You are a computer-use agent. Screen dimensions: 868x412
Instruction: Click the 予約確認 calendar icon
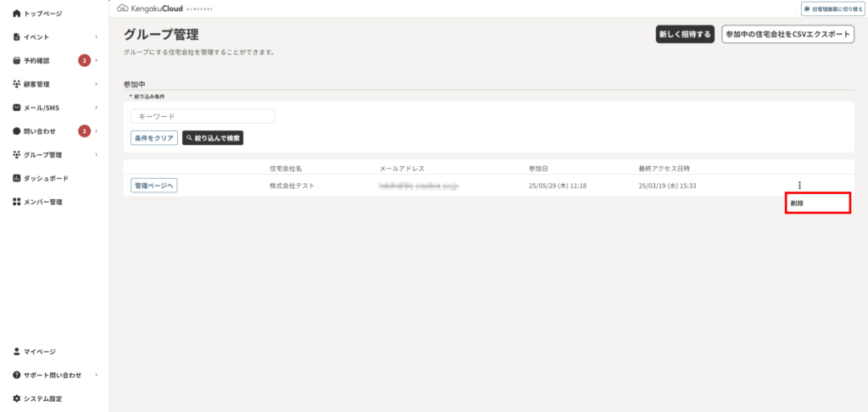click(x=17, y=61)
